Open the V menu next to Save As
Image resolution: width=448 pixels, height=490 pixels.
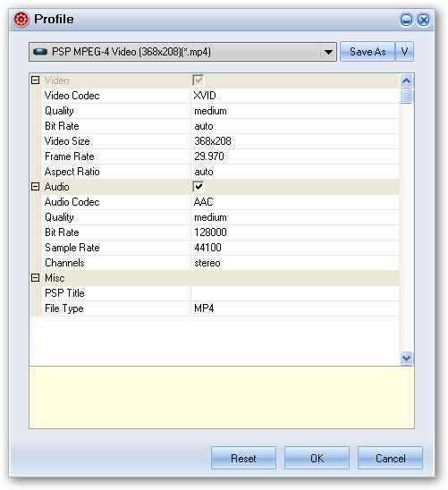pos(404,52)
